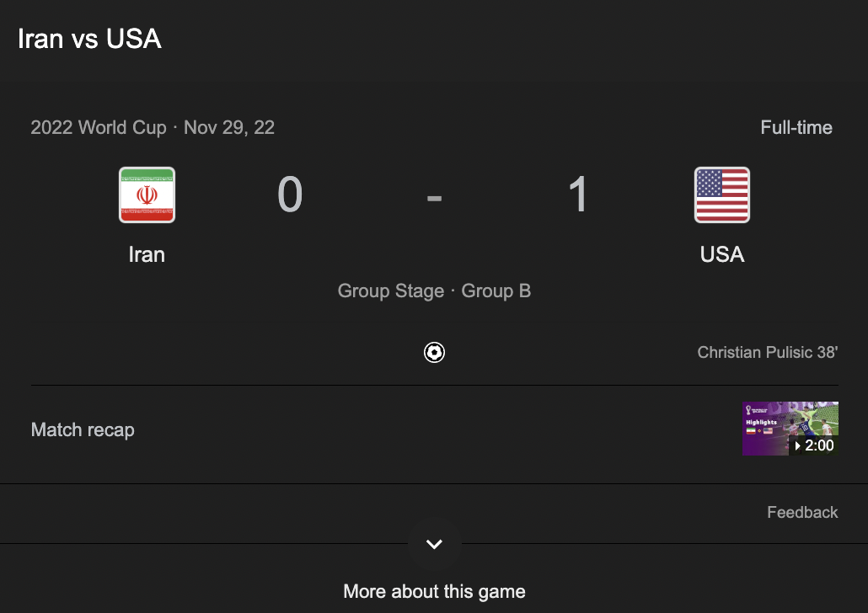
Task: Click the Iran vs USA heading
Action: (89, 39)
